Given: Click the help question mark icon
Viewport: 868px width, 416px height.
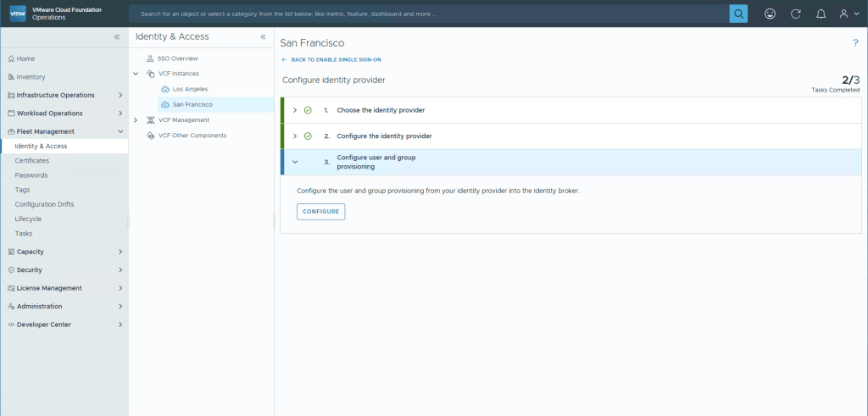Looking at the screenshot, I should tap(855, 42).
